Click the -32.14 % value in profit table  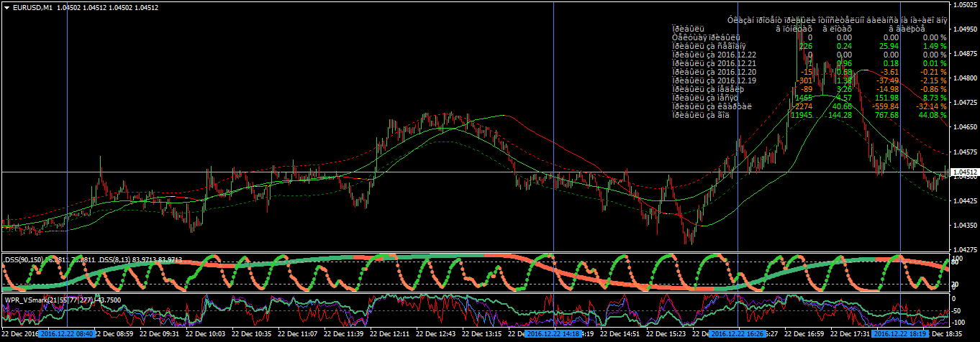tap(931, 106)
